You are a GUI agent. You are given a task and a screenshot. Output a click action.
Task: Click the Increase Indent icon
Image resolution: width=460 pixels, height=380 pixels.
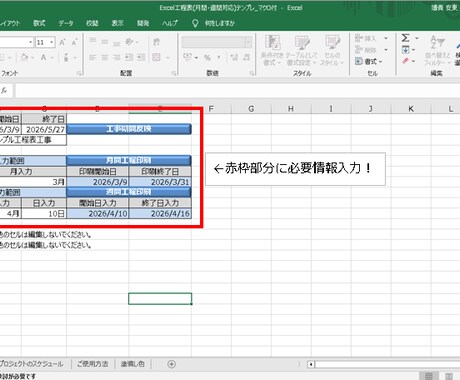tap(141, 58)
